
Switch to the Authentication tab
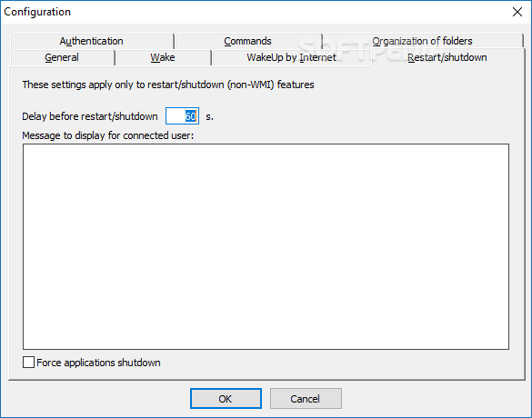coord(92,41)
